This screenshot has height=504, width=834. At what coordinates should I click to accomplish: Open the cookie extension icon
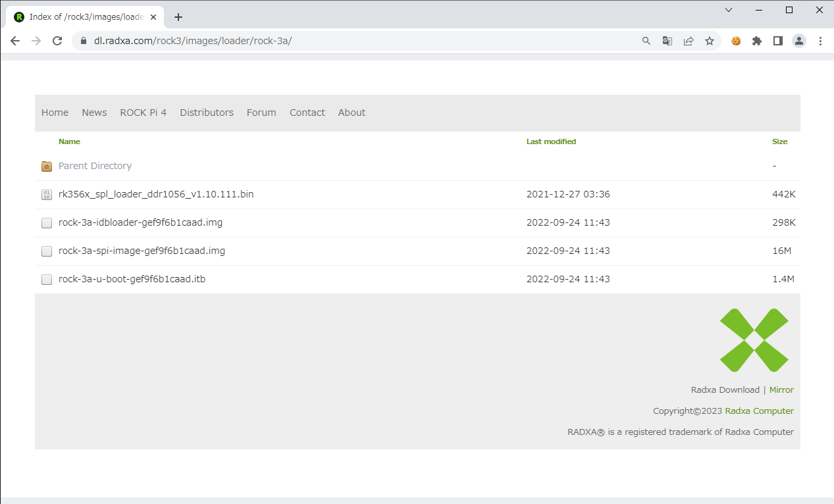tap(736, 41)
